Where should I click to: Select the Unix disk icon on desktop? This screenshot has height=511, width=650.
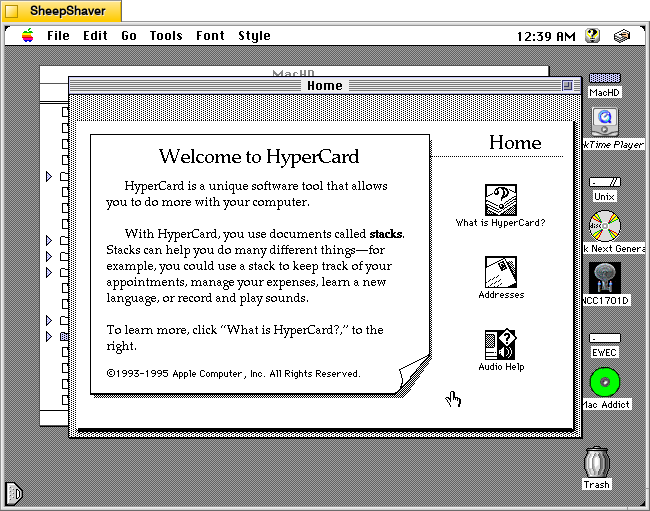605,182
